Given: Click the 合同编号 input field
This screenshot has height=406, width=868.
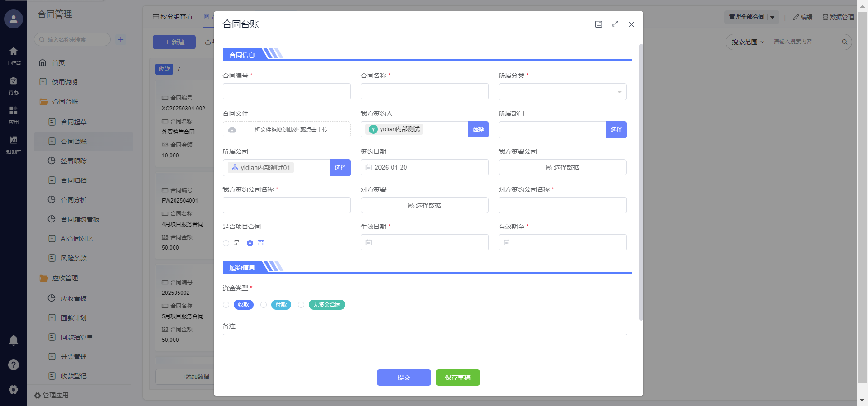Looking at the screenshot, I should coord(287,91).
